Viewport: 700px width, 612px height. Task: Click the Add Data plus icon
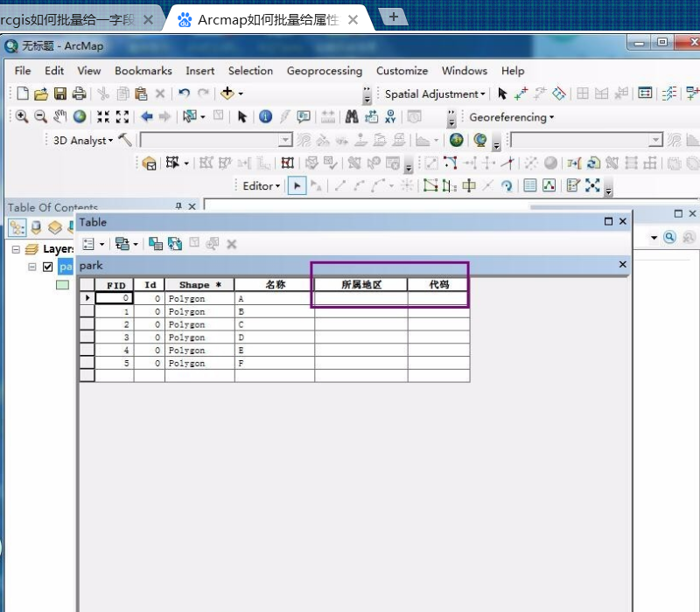227,94
